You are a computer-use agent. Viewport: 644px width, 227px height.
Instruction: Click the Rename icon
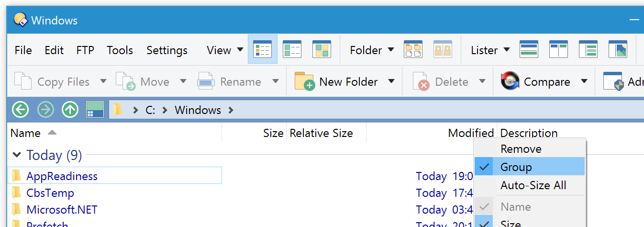[x=206, y=81]
